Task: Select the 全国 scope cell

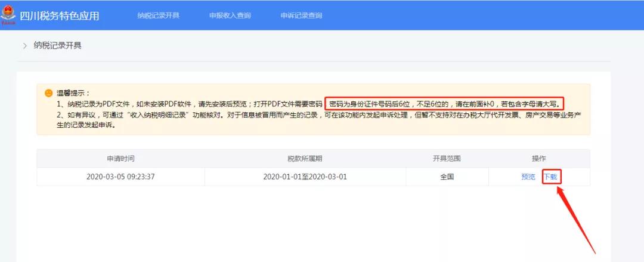Action: pos(447,177)
